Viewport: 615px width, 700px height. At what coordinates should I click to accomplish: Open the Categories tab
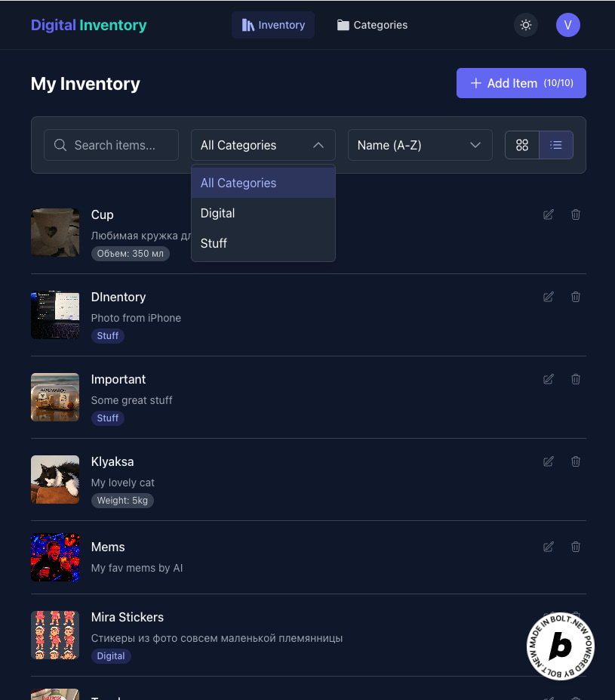coord(372,25)
